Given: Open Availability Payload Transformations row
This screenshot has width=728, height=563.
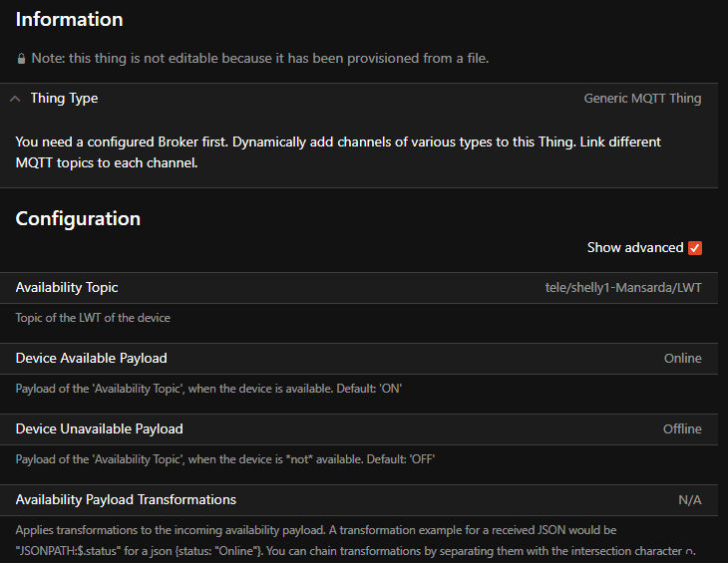Looking at the screenshot, I should click(x=359, y=500).
